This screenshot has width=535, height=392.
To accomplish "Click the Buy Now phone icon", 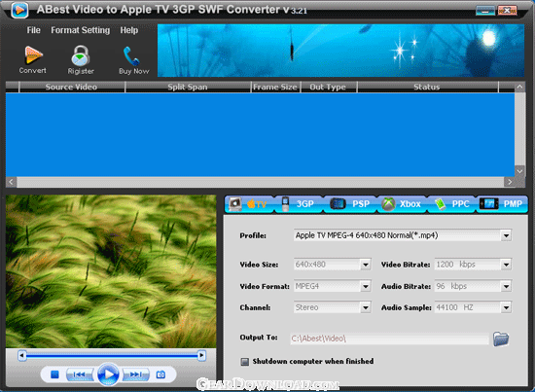I will click(x=131, y=56).
